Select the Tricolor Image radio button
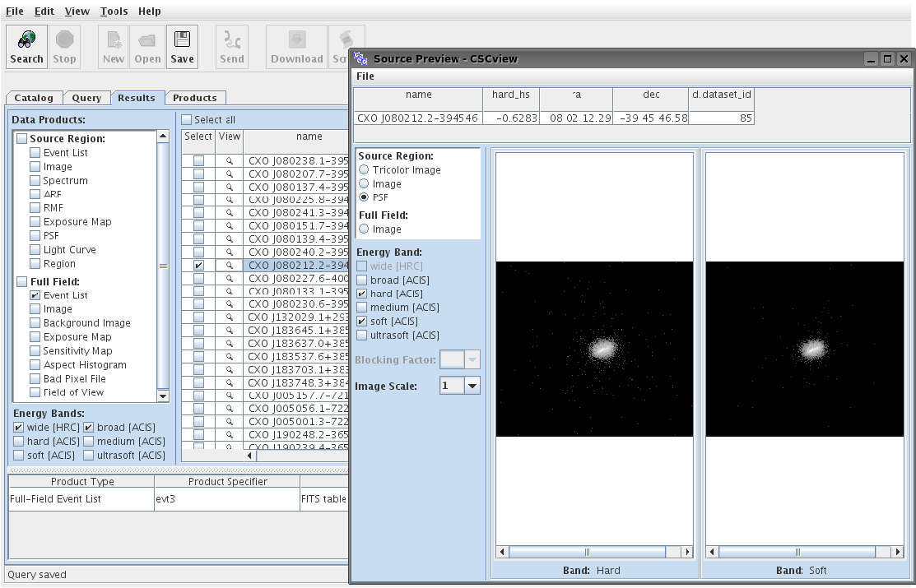Image resolution: width=916 pixels, height=588 pixels. (x=364, y=170)
